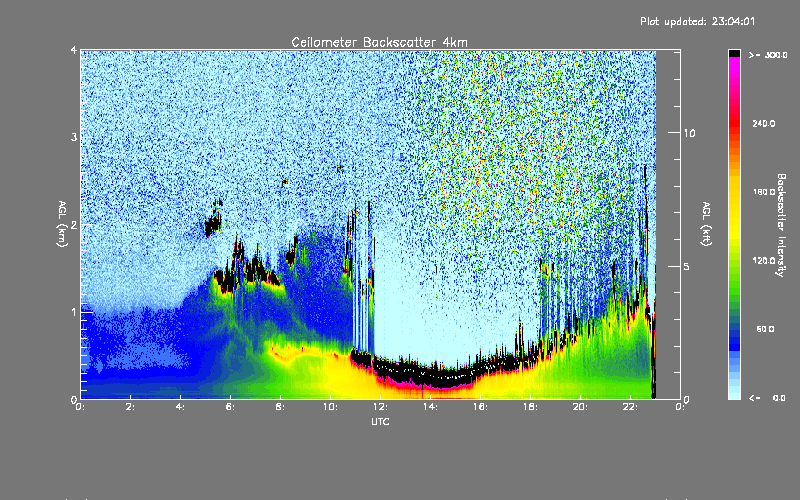The image size is (800, 500).
Task: Click the "2" tick on the km axis
Action: pyautogui.click(x=74, y=224)
